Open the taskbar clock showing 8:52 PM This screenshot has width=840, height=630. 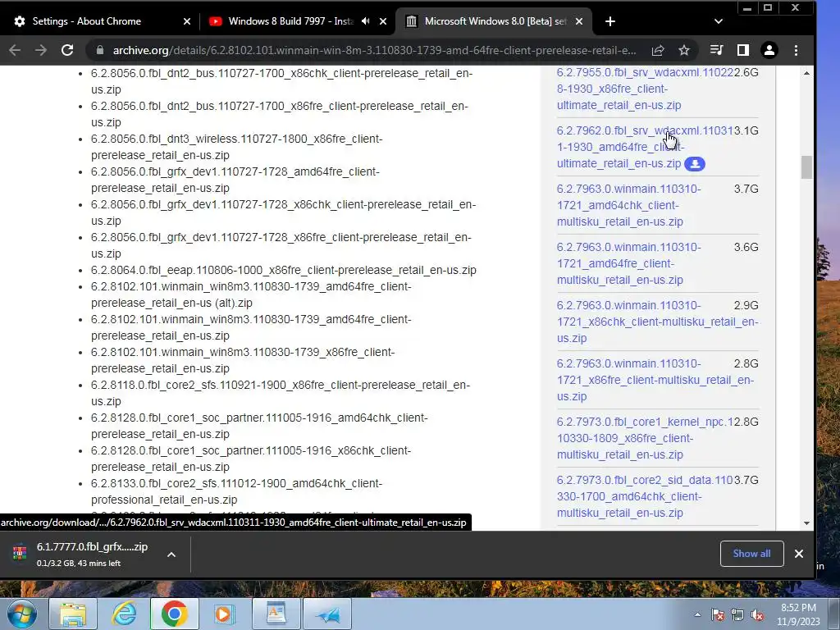798,614
